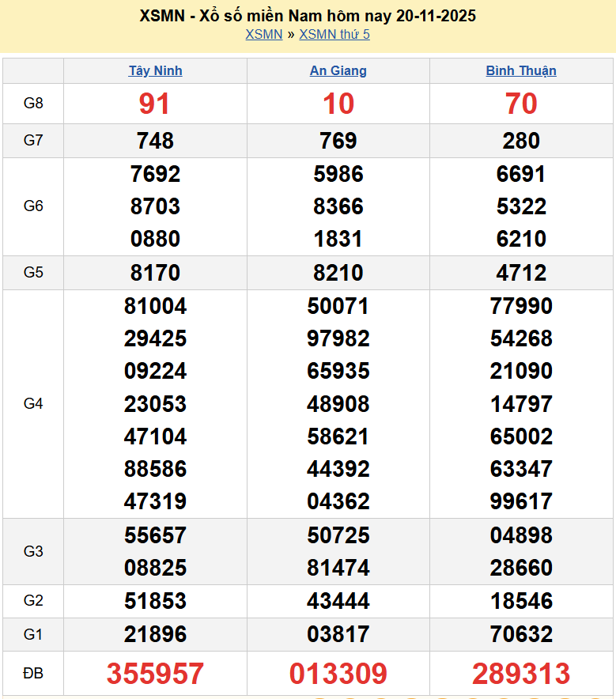Click the ĐB row label
The image size is (616, 699).
pyautogui.click(x=33, y=674)
